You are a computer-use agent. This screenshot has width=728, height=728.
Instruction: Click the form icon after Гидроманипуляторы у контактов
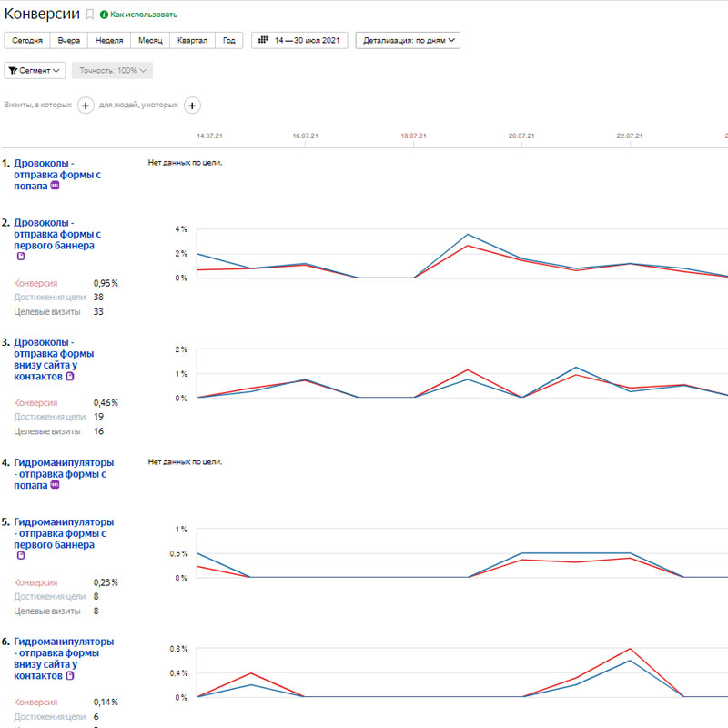[70, 675]
